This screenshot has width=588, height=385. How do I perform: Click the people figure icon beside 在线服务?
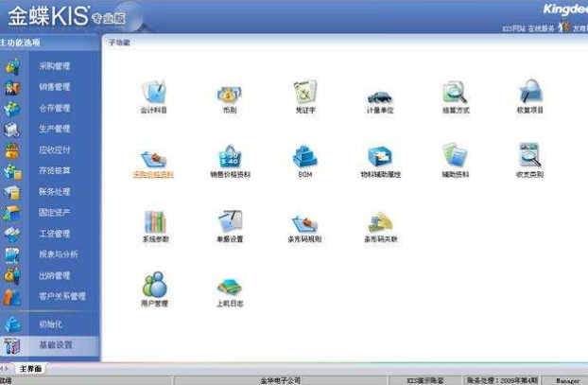click(x=562, y=27)
